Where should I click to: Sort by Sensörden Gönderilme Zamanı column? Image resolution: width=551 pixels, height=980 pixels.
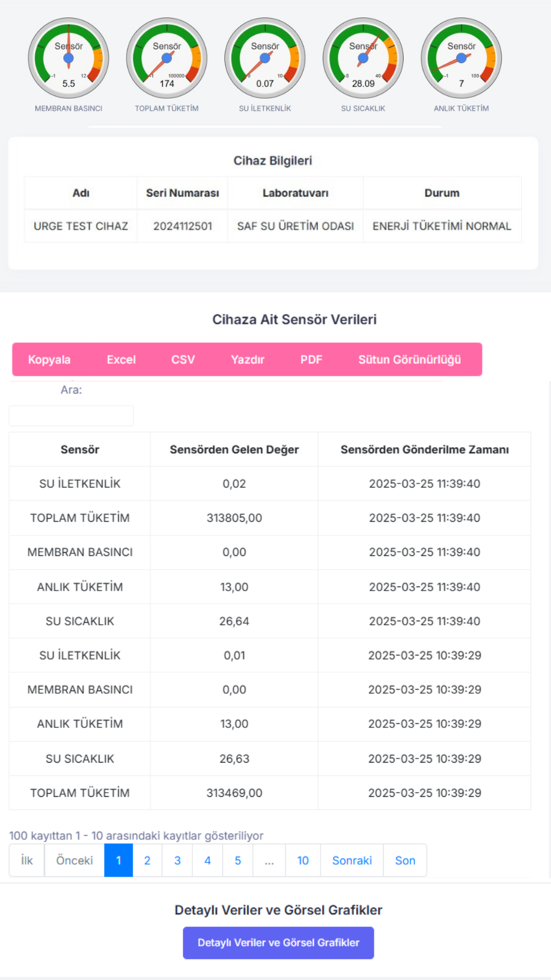click(424, 450)
